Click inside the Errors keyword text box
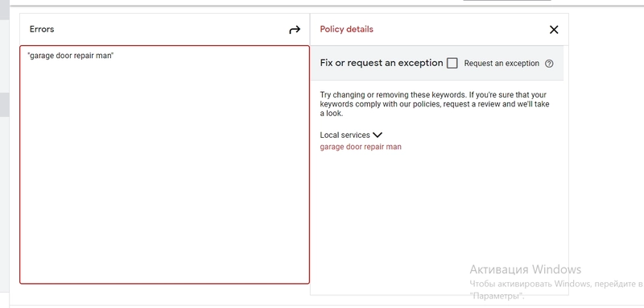Image resolution: width=644 pixels, height=308 pixels. coord(164,164)
